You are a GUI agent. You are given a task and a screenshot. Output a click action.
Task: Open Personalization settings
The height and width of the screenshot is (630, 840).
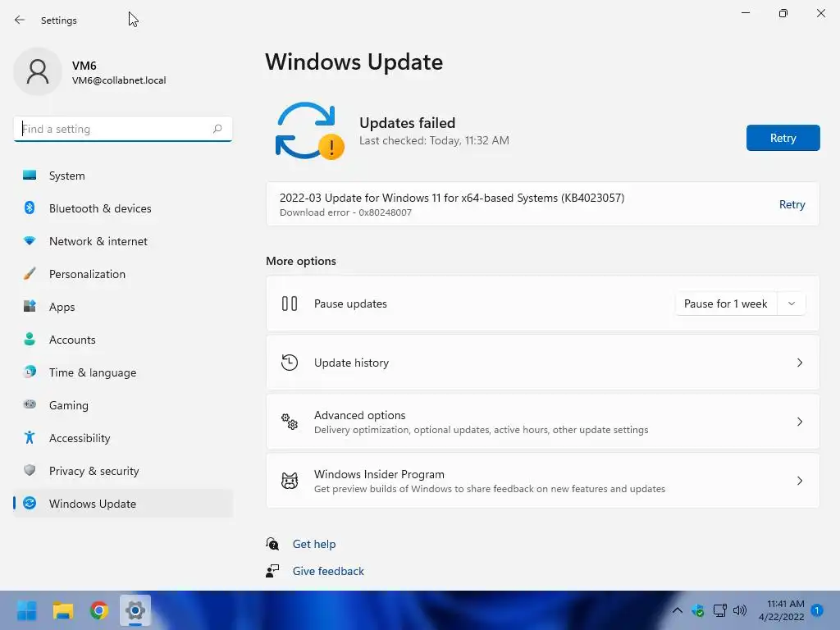(x=123, y=274)
